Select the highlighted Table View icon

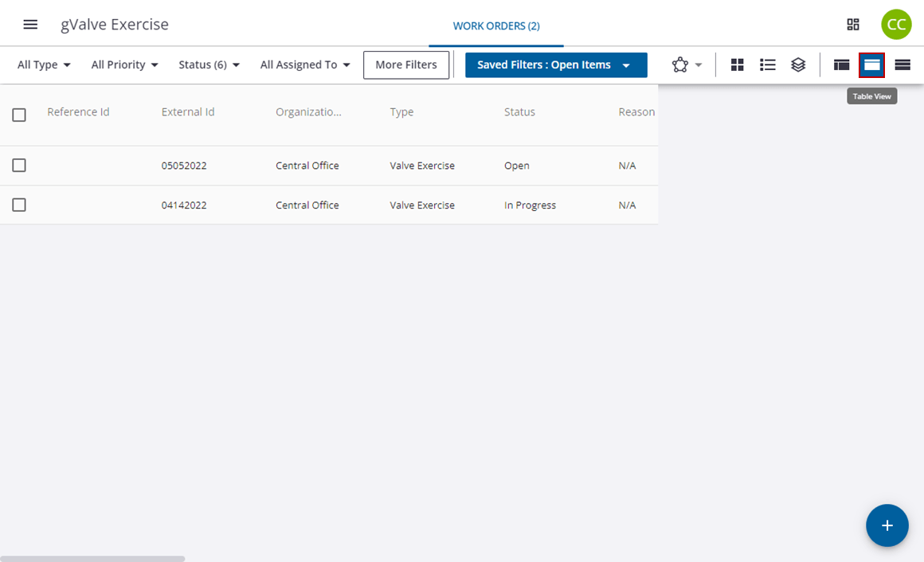(x=871, y=64)
